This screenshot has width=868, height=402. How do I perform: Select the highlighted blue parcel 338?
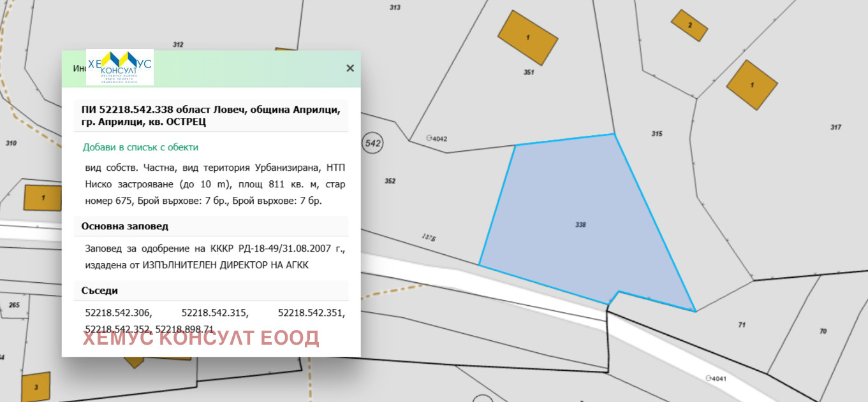(x=580, y=224)
